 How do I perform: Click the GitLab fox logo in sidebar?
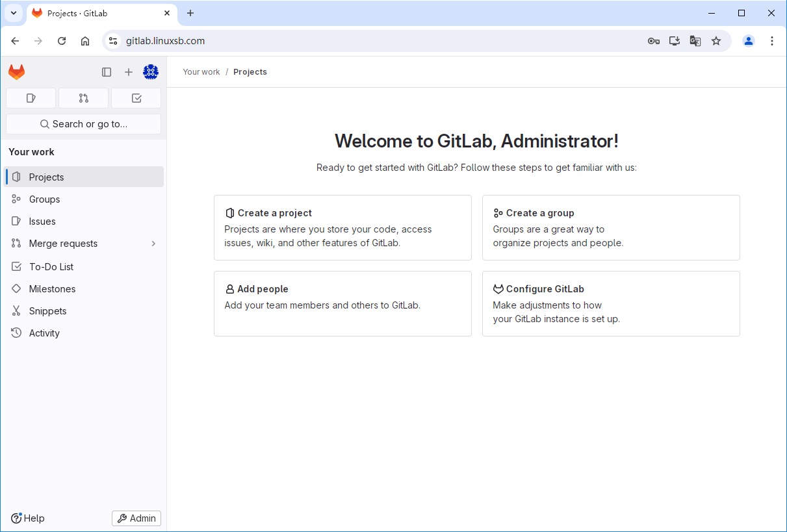[x=17, y=72]
